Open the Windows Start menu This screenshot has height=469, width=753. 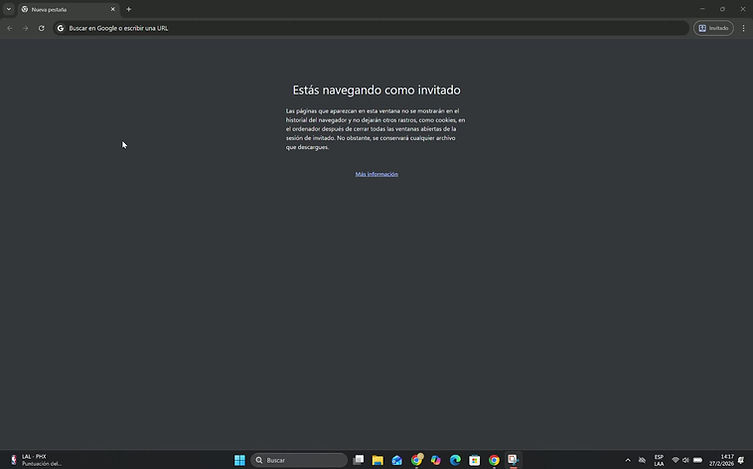point(240,460)
